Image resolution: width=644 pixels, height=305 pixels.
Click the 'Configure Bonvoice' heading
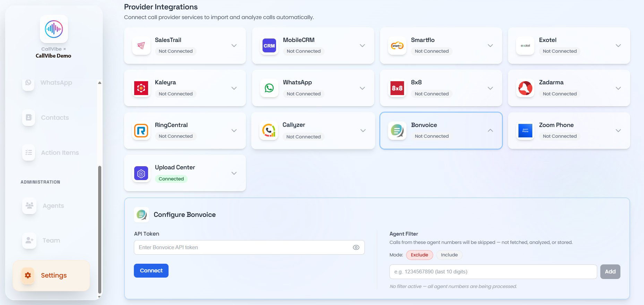pos(185,215)
